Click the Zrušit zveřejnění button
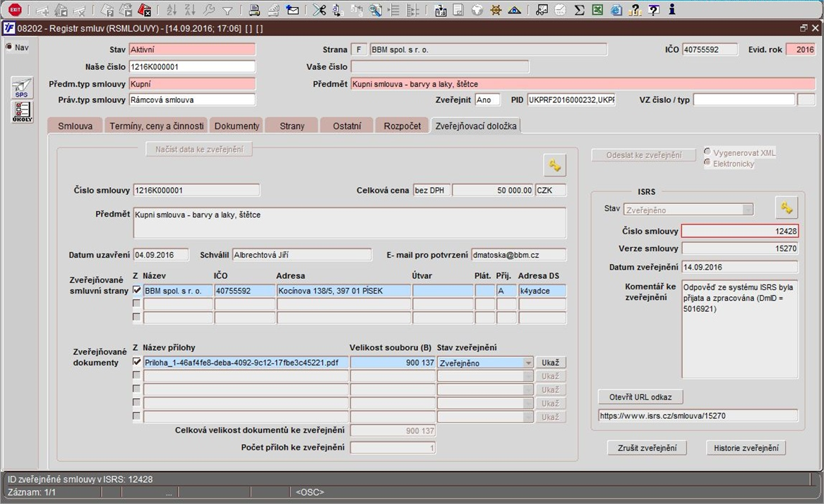This screenshot has height=504, width=824. coord(647,448)
